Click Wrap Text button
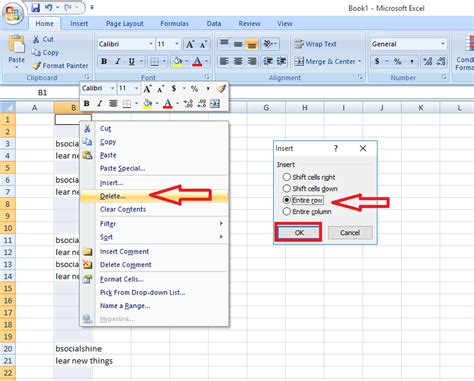The image size is (474, 381). [x=315, y=44]
